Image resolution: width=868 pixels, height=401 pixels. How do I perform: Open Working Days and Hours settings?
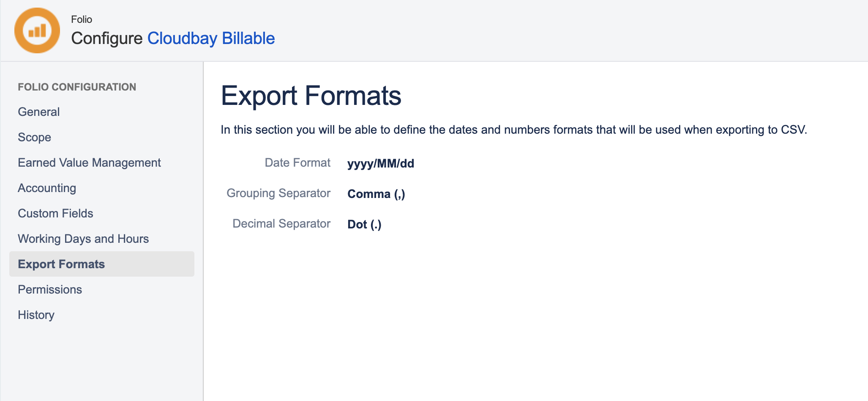pyautogui.click(x=83, y=239)
